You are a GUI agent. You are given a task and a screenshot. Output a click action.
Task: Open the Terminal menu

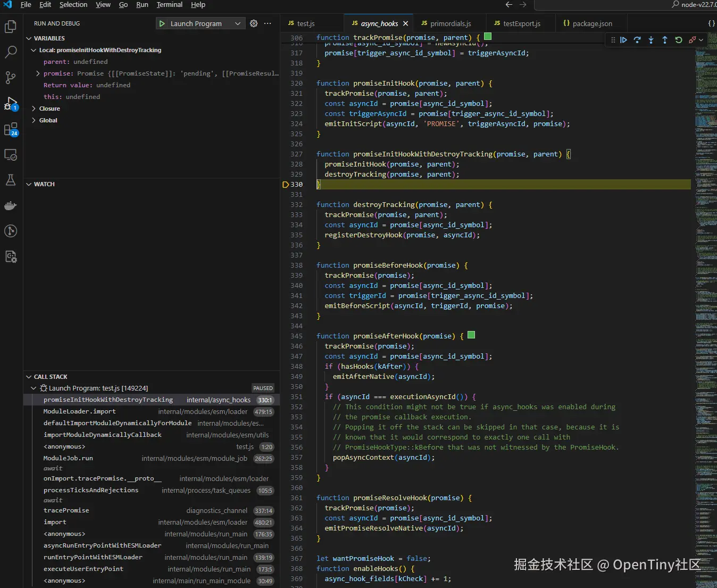169,5
